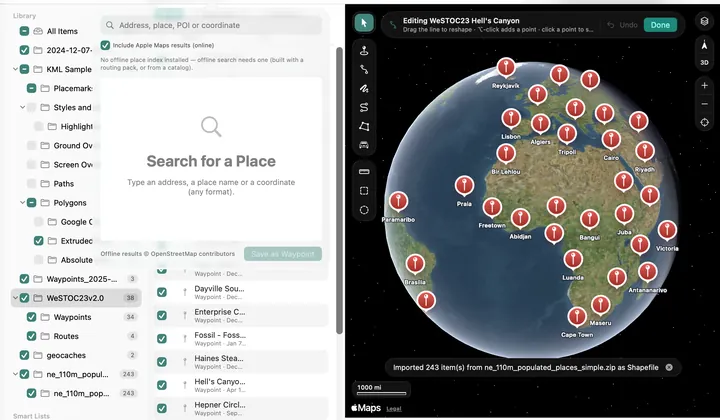Collapse the Polygons folder chevron
The height and width of the screenshot is (420, 720).
pyautogui.click(x=22, y=202)
